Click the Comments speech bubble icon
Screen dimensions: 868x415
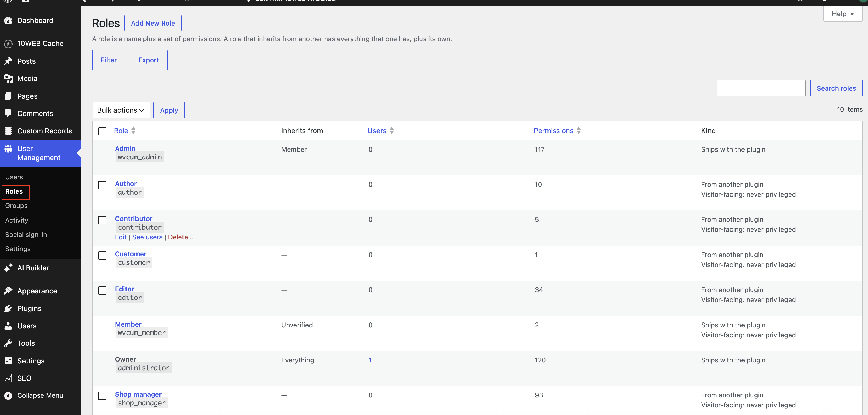tap(8, 113)
